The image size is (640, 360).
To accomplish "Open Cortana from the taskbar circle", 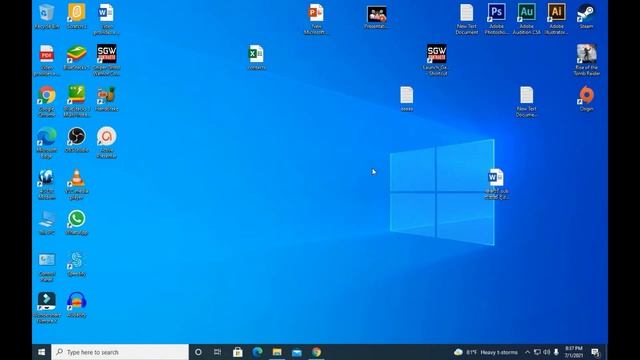I will (x=198, y=352).
